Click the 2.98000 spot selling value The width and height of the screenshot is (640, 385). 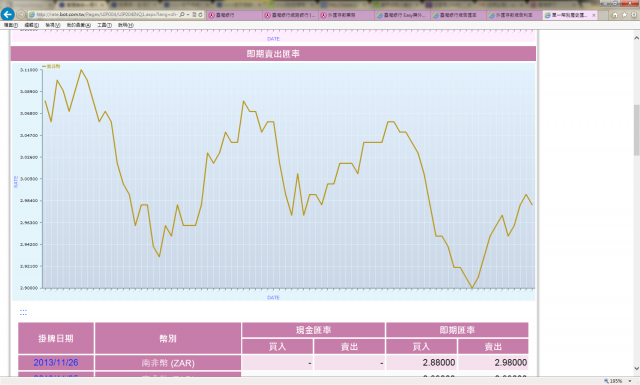511,363
